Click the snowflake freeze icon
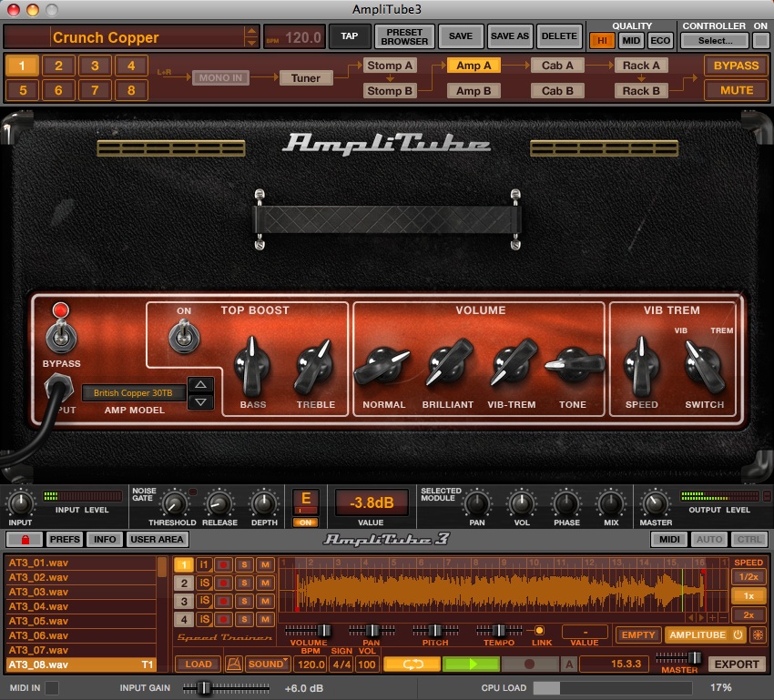Image resolution: width=774 pixels, height=700 pixels. pyautogui.click(x=758, y=634)
